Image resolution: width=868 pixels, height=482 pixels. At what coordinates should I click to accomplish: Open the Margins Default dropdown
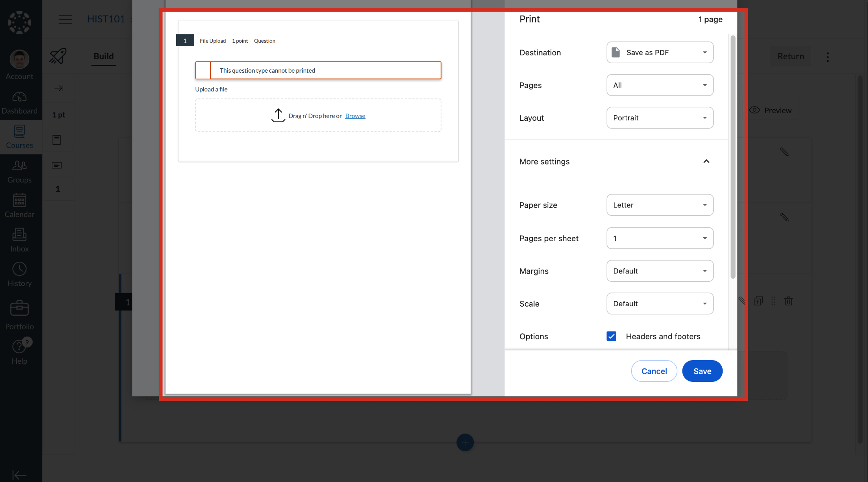pyautogui.click(x=660, y=271)
